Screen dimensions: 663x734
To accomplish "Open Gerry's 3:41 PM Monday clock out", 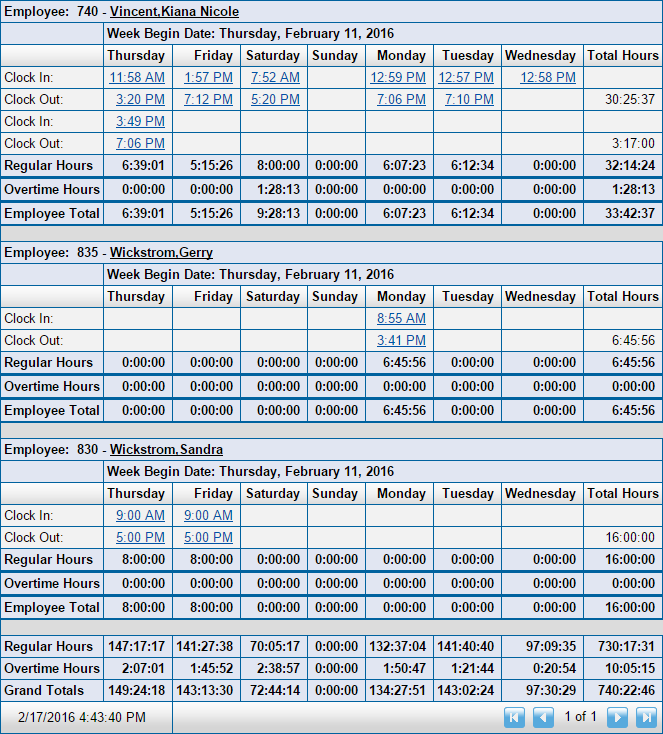I will coord(401,341).
